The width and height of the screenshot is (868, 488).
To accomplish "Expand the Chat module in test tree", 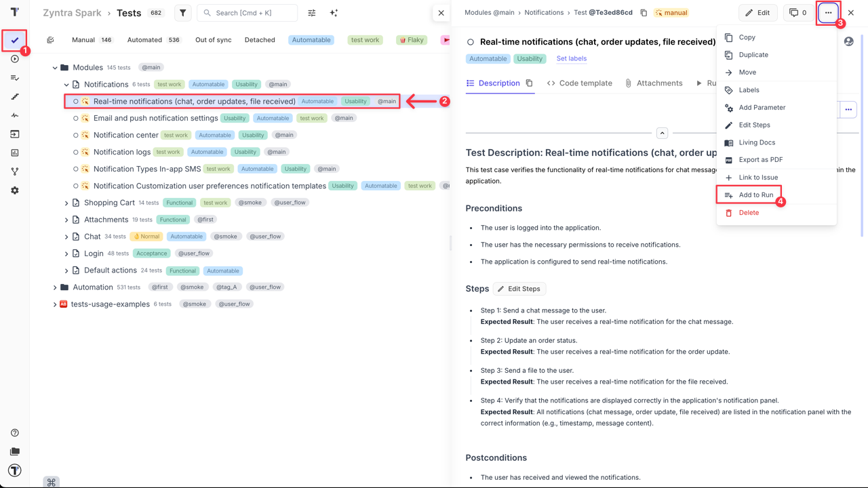I will click(66, 236).
